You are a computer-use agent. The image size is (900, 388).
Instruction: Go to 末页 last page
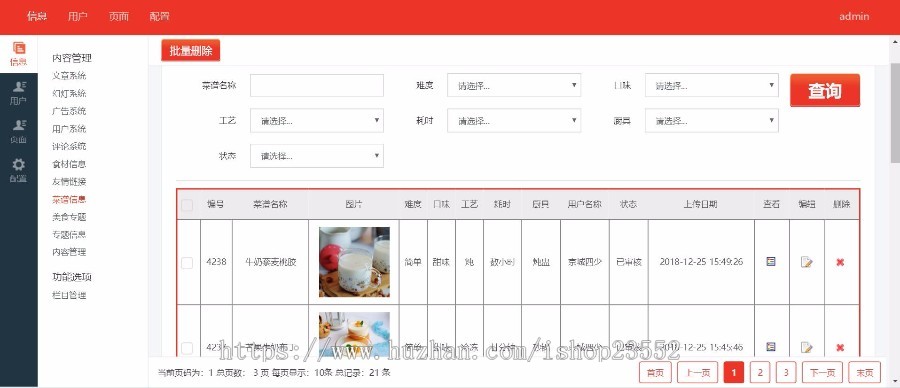(864, 373)
